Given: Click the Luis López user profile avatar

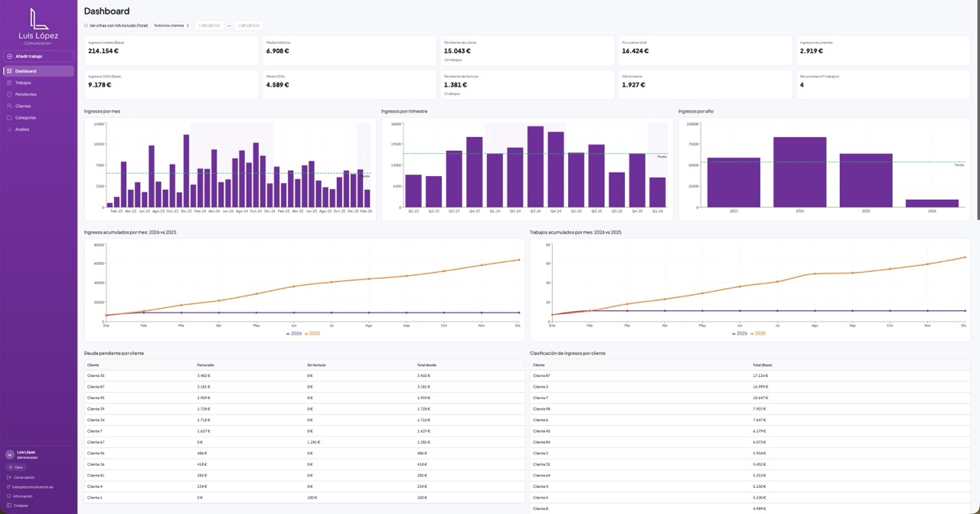Looking at the screenshot, I should (x=10, y=455).
